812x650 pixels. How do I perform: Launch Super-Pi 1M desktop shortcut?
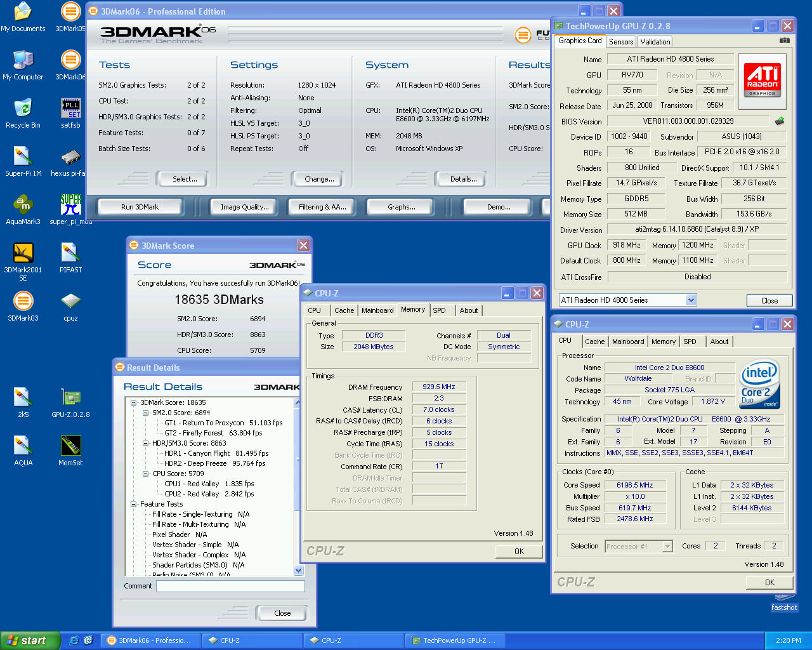coord(23,162)
